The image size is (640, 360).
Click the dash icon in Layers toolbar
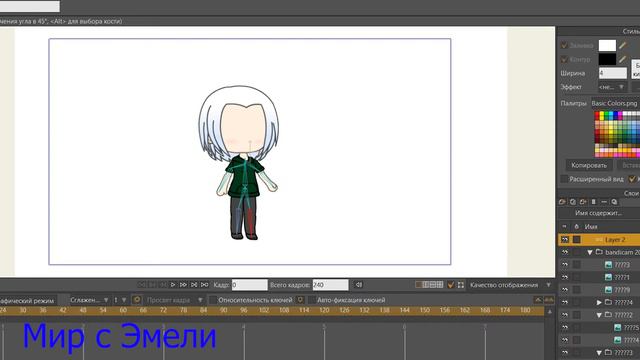point(604,202)
